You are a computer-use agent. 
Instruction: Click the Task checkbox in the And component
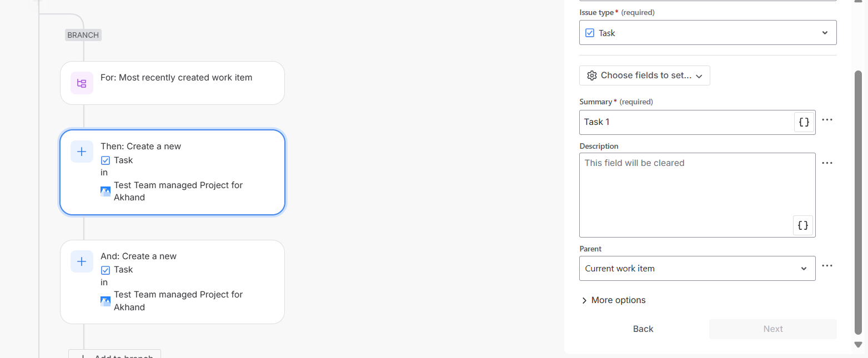click(105, 269)
